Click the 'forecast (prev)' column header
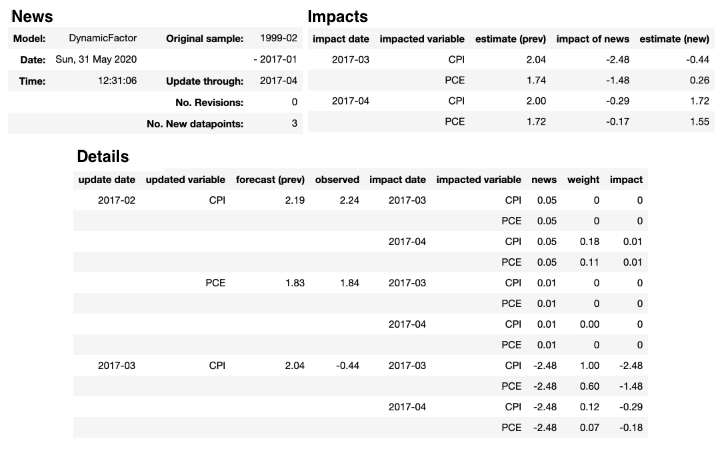 point(269,179)
